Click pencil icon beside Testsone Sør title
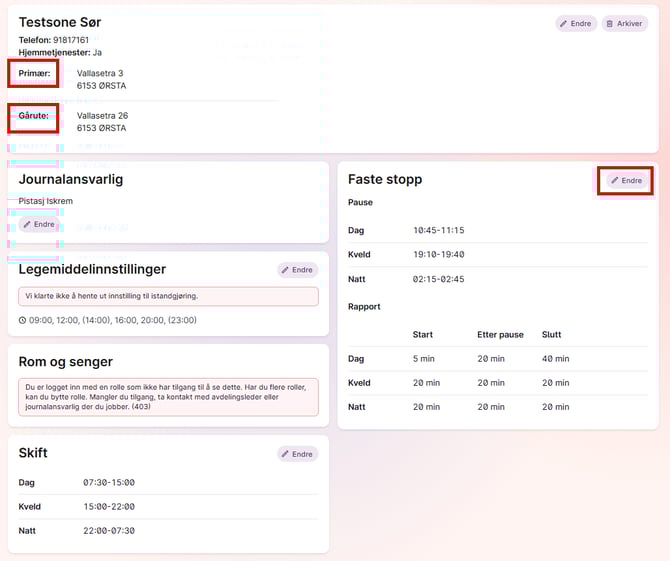This screenshot has width=670, height=561. point(564,23)
